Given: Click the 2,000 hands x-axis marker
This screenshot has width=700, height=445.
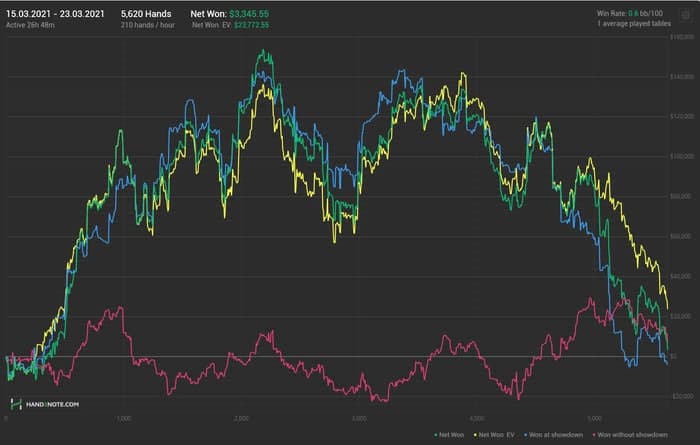Looking at the screenshot, I should click(x=241, y=418).
